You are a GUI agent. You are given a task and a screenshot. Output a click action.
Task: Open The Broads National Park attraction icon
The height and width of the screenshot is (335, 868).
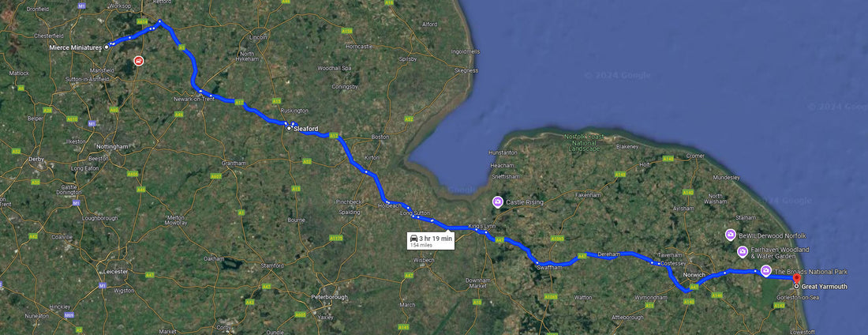pos(765,271)
